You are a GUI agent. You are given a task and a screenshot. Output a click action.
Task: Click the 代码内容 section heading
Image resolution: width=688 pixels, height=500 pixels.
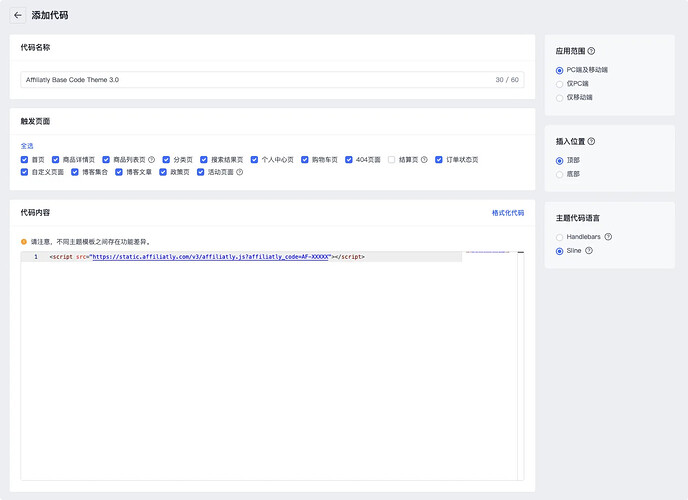click(x=35, y=212)
